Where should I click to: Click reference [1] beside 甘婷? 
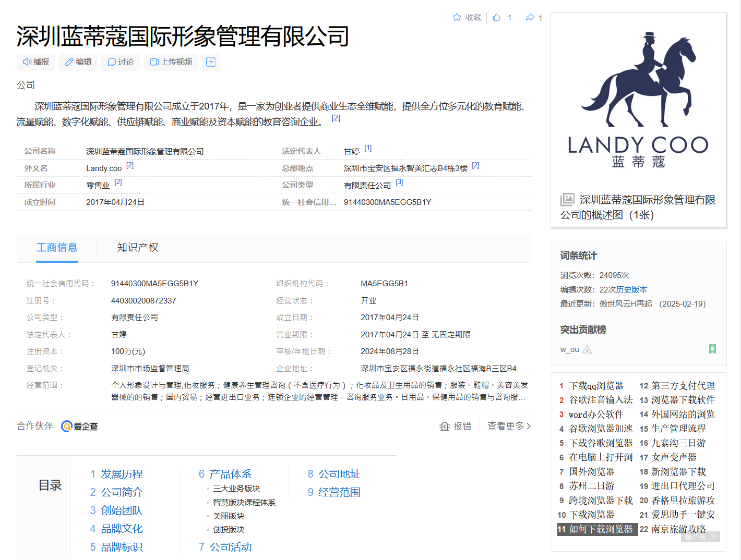(x=368, y=148)
